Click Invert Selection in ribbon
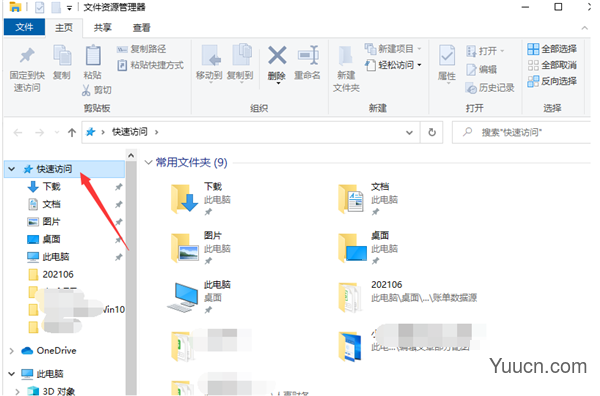Viewport: 600px width, 396px height. click(551, 81)
